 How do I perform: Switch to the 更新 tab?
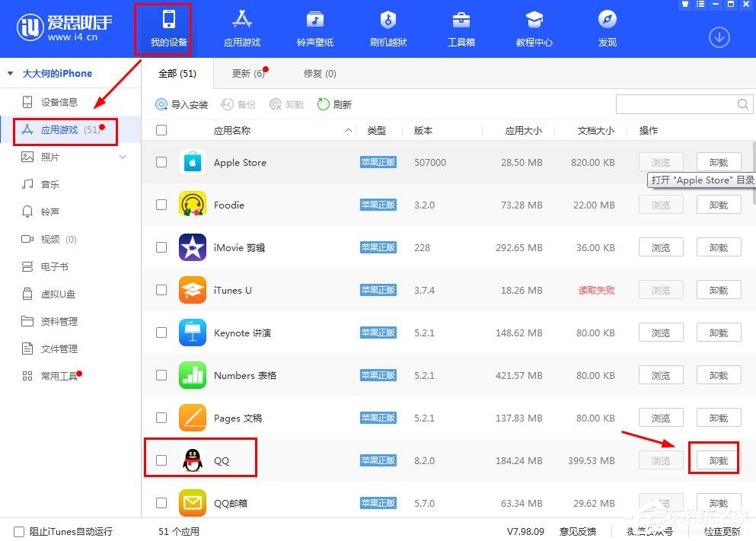[243, 73]
